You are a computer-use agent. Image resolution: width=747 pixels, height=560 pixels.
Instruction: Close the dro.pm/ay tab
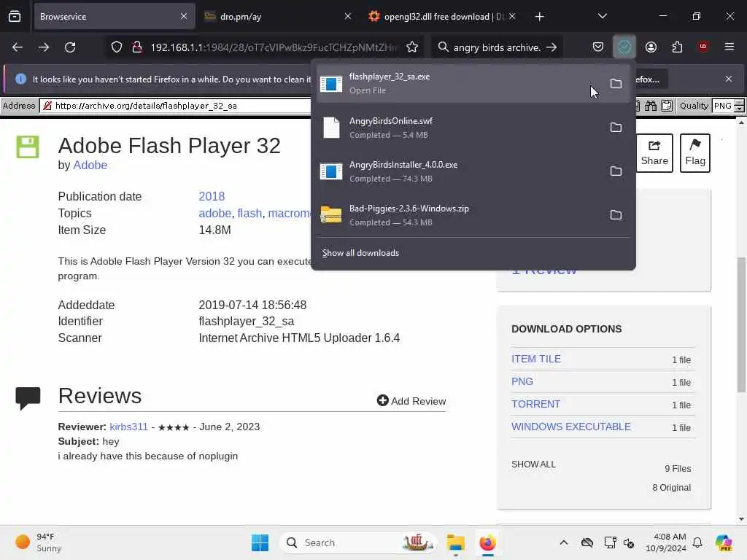[x=348, y=16]
